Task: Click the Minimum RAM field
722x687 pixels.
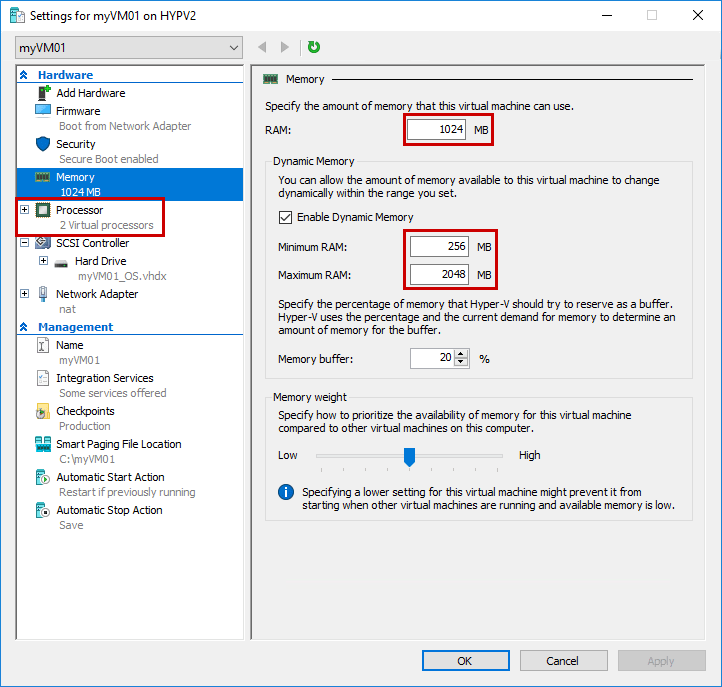Action: click(x=440, y=246)
